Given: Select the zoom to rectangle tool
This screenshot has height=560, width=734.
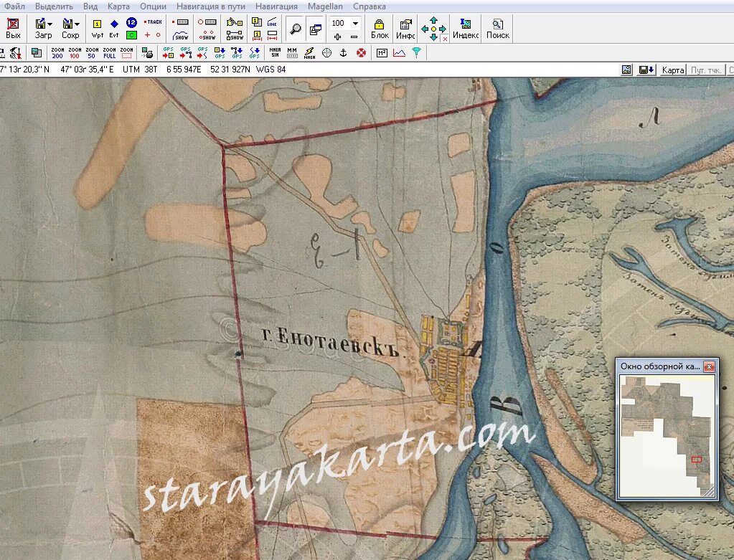Looking at the screenshot, I should pos(126,53).
